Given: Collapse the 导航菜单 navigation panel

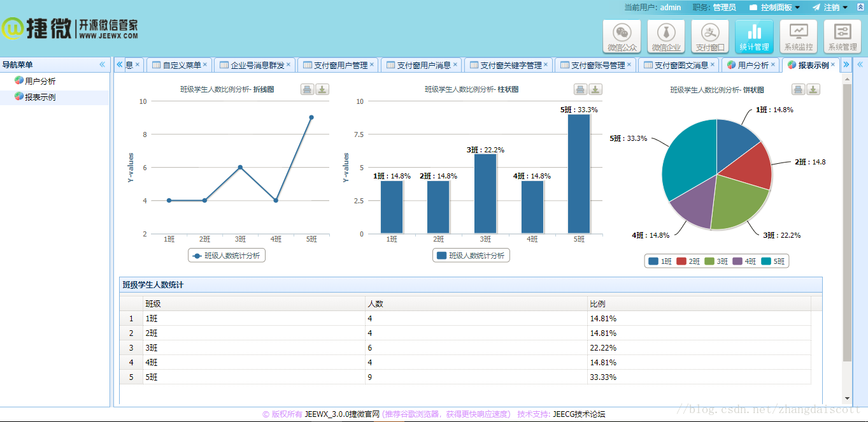Looking at the screenshot, I should coord(102,64).
